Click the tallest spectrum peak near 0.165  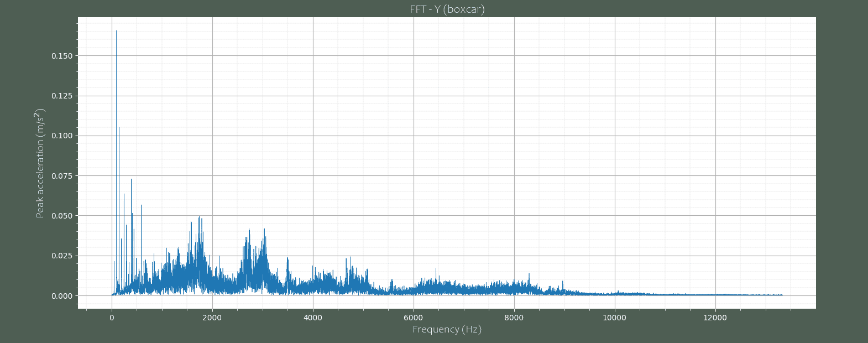click(x=117, y=32)
